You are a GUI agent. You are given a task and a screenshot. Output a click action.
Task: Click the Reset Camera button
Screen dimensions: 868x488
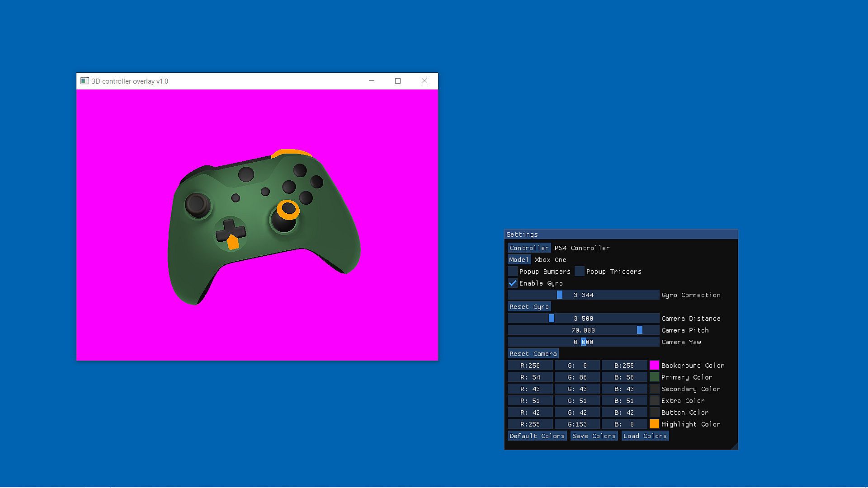tap(533, 354)
